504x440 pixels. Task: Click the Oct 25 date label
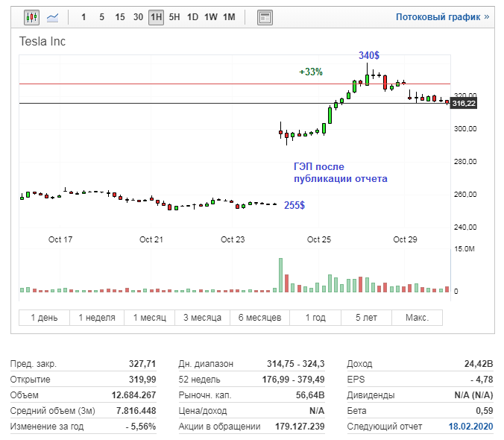coord(319,239)
